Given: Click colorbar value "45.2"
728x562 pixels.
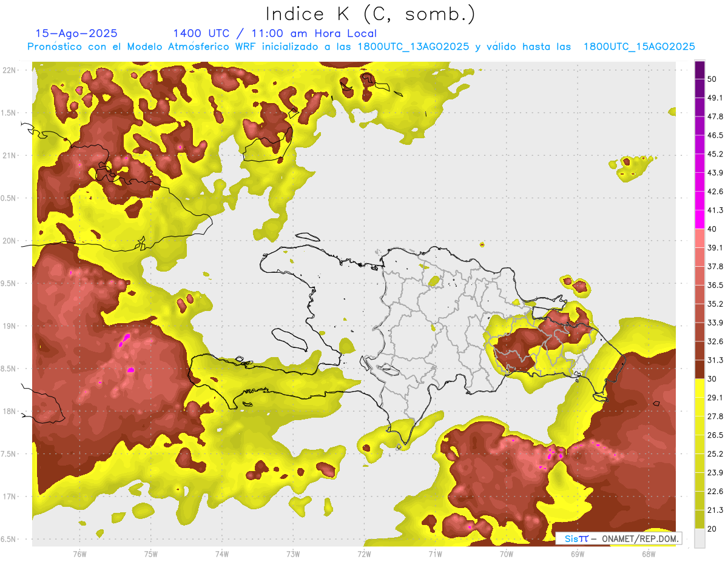Looking at the screenshot, I should [715, 154].
